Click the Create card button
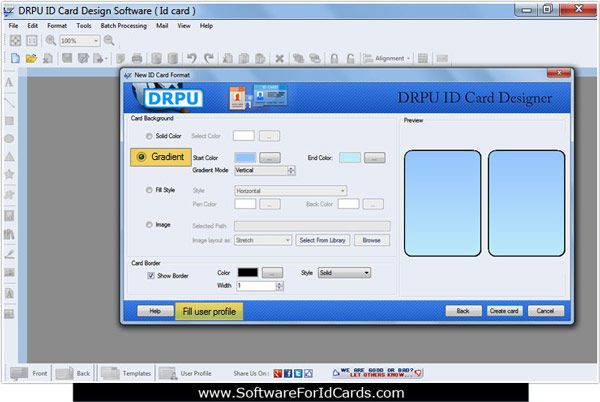The height and width of the screenshot is (402, 600). (x=504, y=311)
